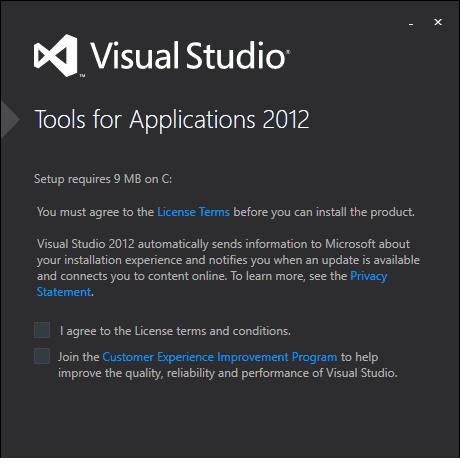Image resolution: width=460 pixels, height=476 pixels.
Task: Click the 'before you can install the product' text
Action: coord(324,212)
